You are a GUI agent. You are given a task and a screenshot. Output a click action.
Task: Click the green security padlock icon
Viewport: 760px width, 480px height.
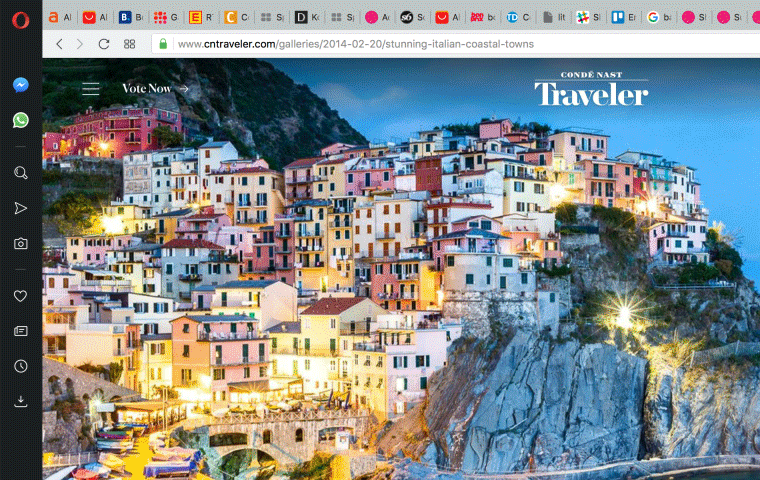(163, 44)
